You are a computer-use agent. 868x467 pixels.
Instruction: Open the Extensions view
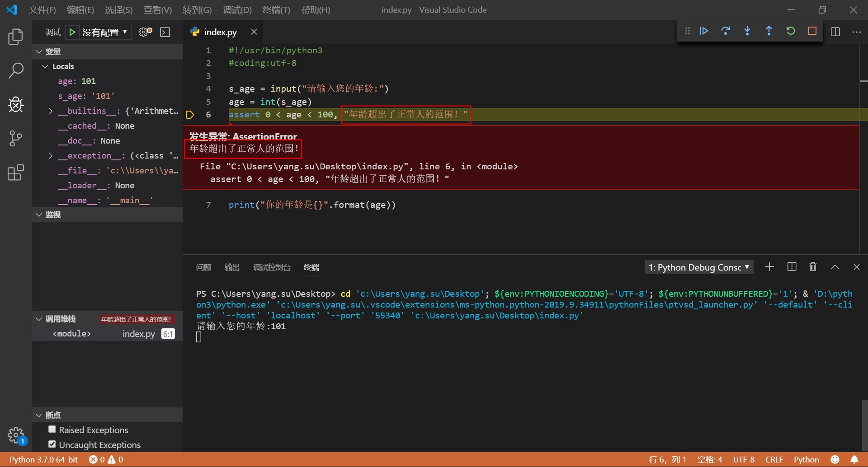coord(16,172)
